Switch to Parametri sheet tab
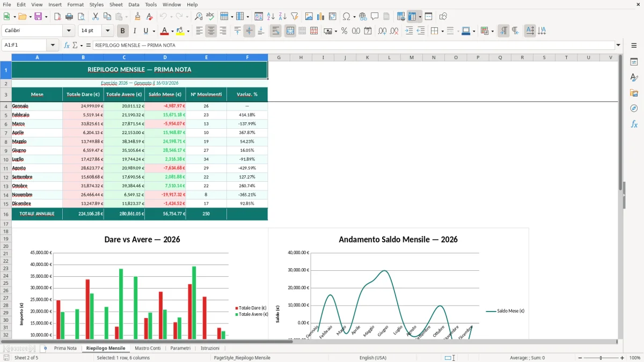 [x=180, y=348]
